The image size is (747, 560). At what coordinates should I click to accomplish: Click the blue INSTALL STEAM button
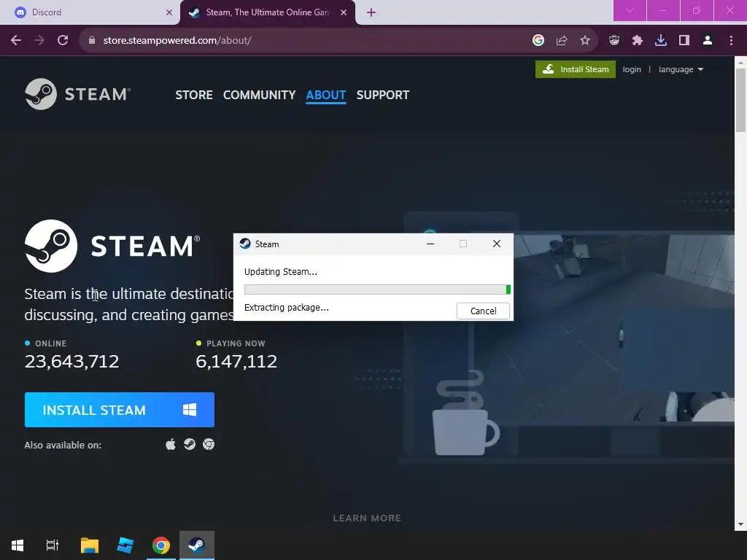coord(120,410)
